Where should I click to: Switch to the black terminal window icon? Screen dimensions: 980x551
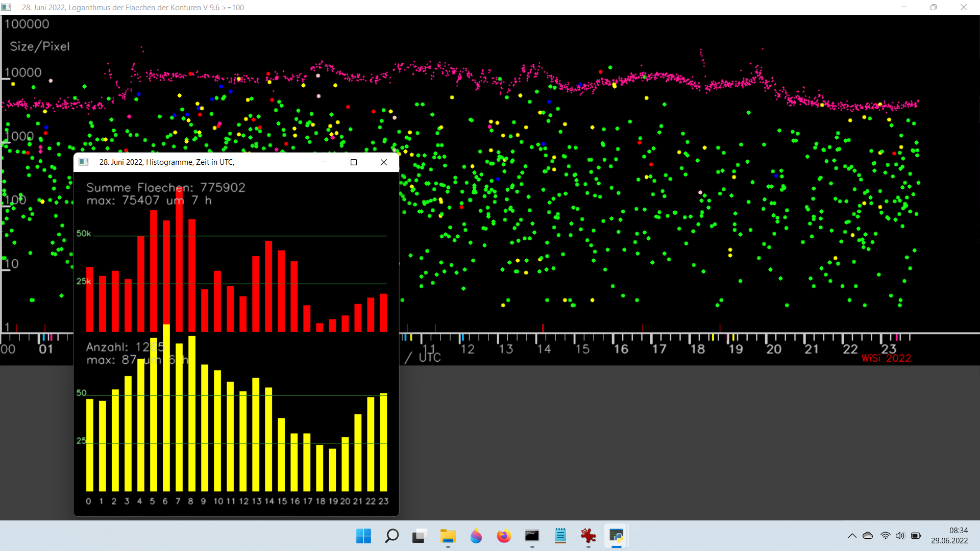tap(532, 536)
